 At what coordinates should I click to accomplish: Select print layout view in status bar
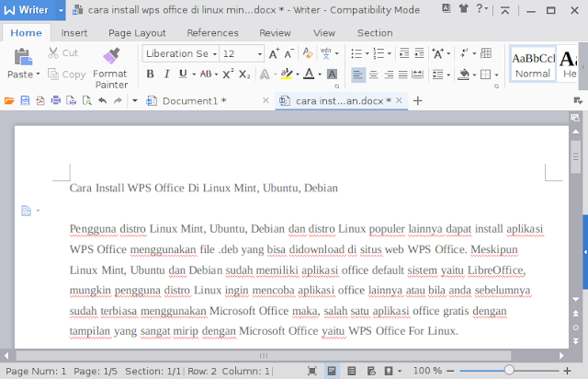pos(332,371)
